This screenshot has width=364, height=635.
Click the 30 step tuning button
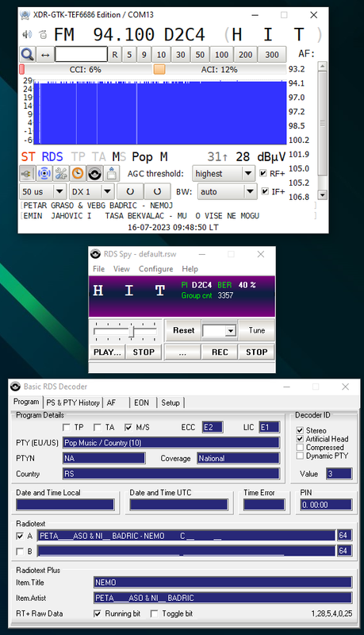pos(180,54)
